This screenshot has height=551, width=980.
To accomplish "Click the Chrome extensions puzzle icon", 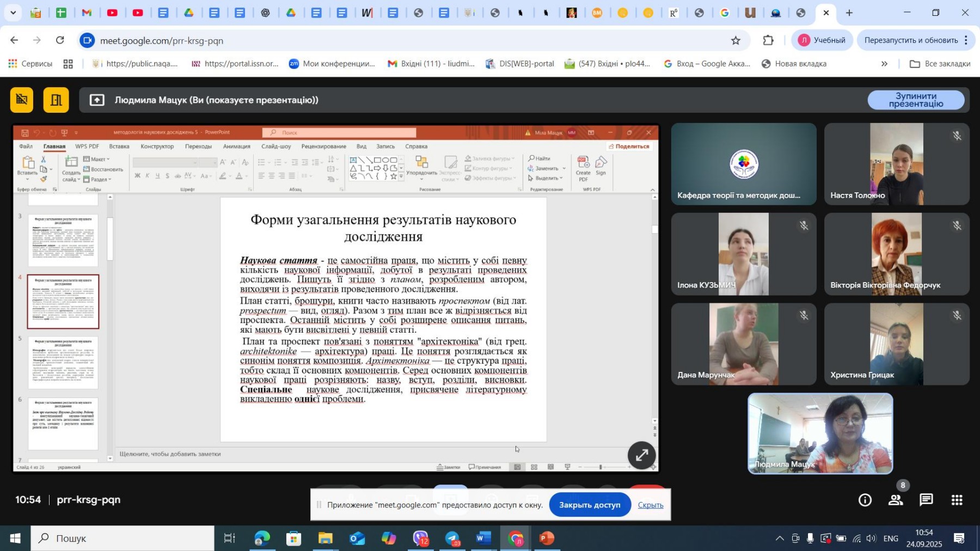I will 768,40.
